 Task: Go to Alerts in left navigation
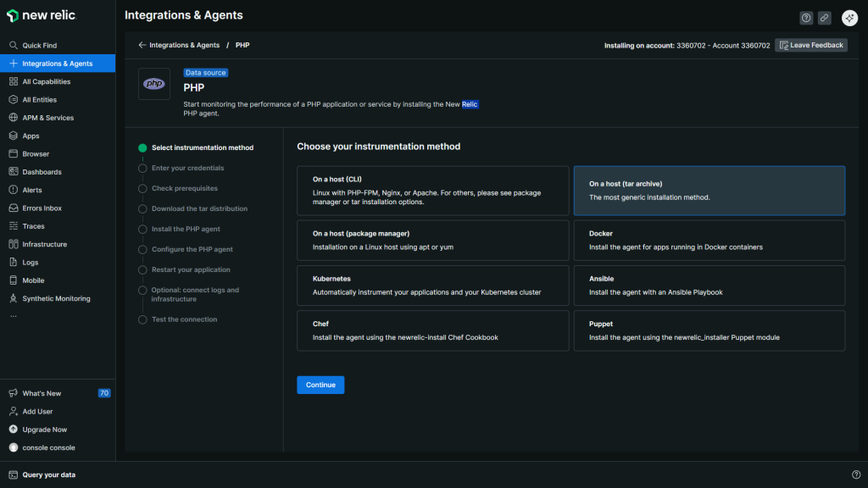tap(32, 190)
